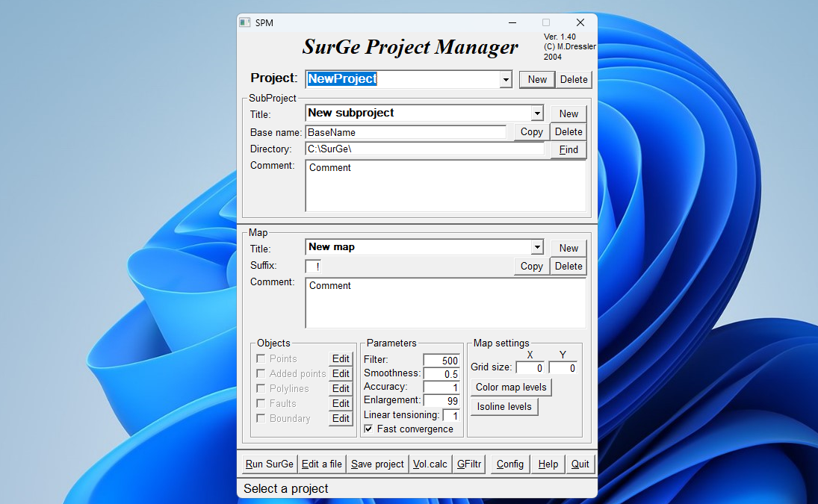
Task: Click Save project button
Action: pyautogui.click(x=377, y=464)
